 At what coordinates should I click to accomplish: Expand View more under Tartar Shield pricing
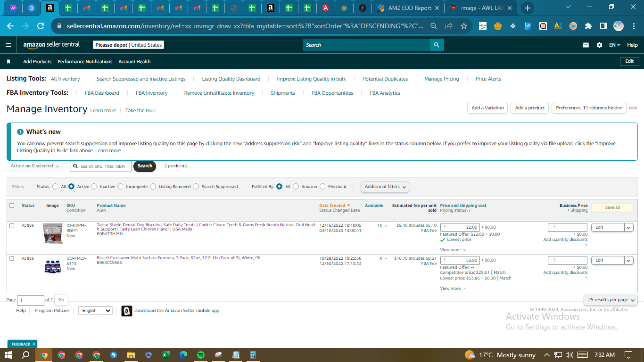point(453,250)
